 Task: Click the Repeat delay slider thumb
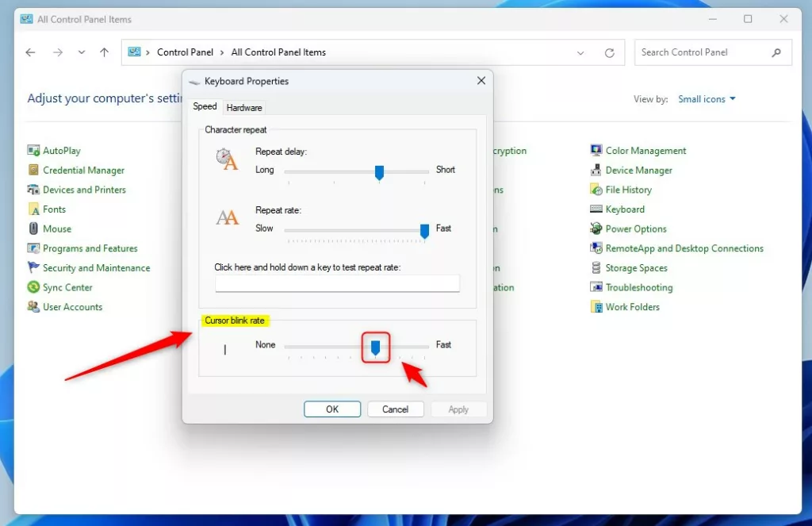click(x=379, y=173)
